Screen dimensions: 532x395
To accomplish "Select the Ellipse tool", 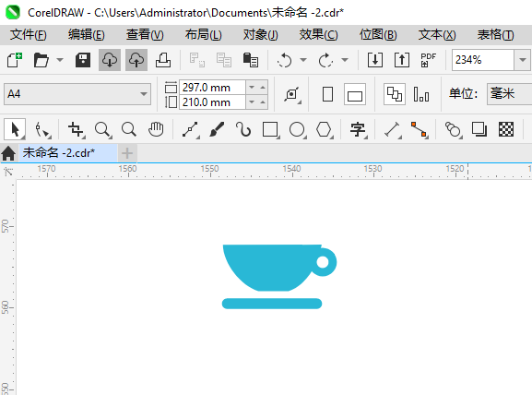I will (298, 130).
